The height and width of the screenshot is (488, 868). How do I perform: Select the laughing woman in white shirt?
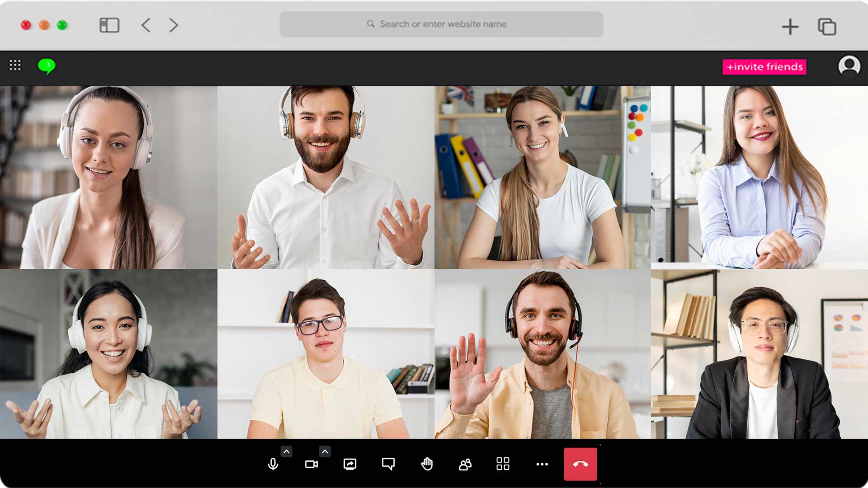pyautogui.click(x=108, y=354)
